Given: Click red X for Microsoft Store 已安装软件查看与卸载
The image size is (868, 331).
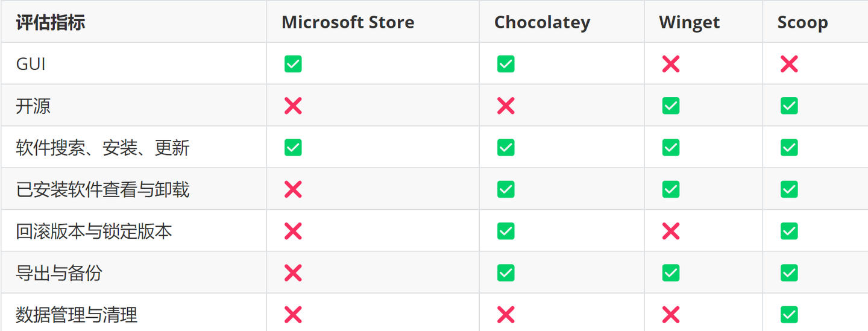Looking at the screenshot, I should pos(293,189).
